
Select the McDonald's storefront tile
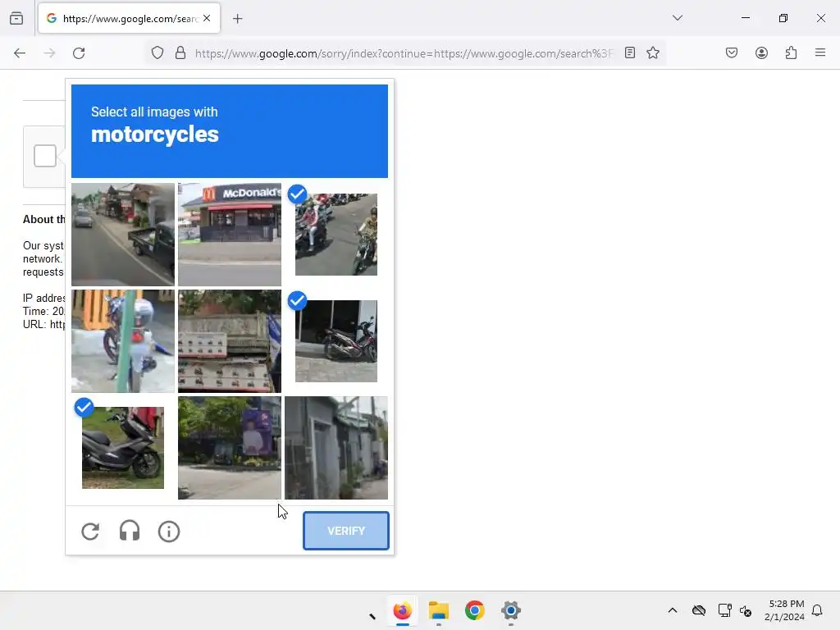(x=230, y=234)
